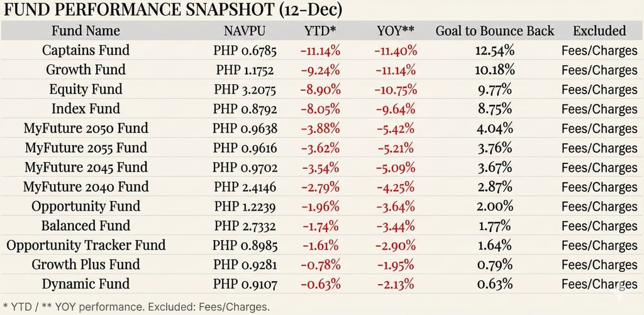
Task: Select MyFuture 2045 Fund's goal value 3.67%
Action: (495, 167)
